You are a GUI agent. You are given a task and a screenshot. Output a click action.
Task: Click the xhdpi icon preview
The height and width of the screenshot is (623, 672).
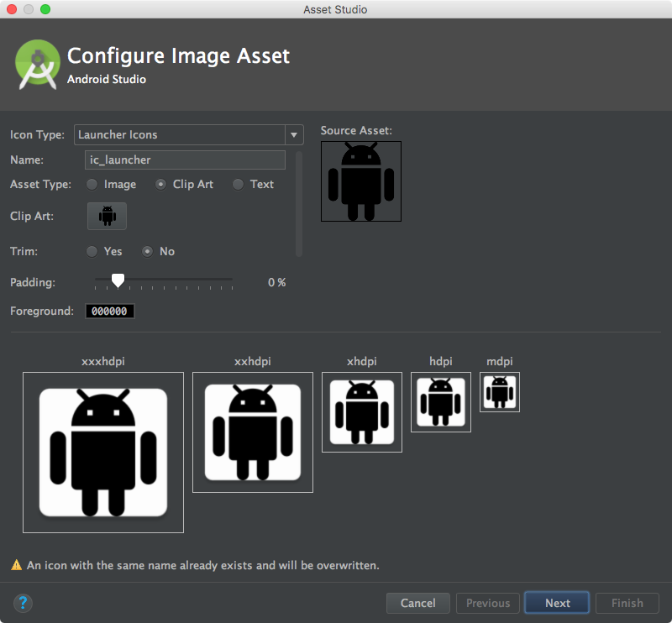[362, 412]
